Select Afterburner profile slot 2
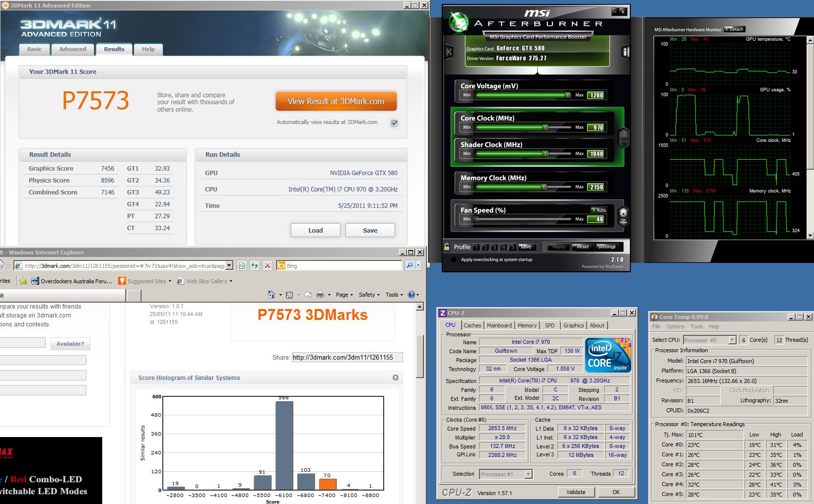The image size is (814, 504). pyautogui.click(x=485, y=247)
